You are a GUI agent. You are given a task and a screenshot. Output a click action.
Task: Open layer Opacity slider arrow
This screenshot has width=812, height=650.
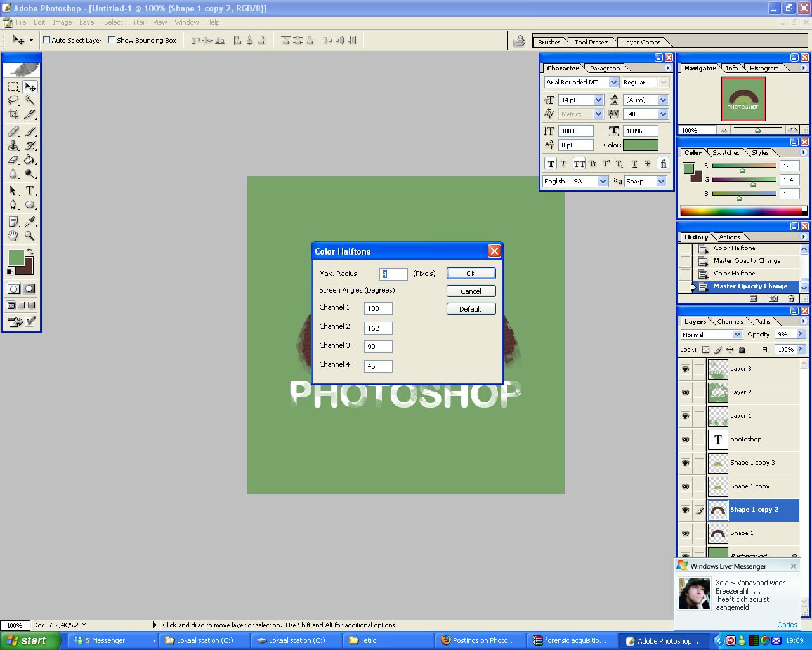(x=801, y=334)
